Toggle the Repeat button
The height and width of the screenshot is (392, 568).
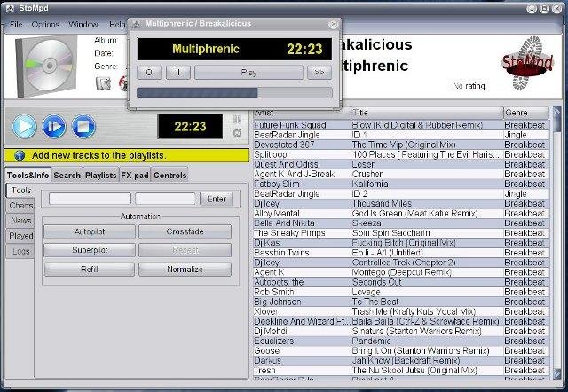(185, 250)
